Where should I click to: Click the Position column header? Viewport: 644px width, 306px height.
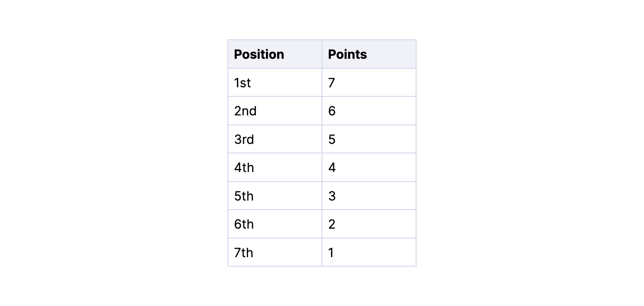click(x=275, y=54)
